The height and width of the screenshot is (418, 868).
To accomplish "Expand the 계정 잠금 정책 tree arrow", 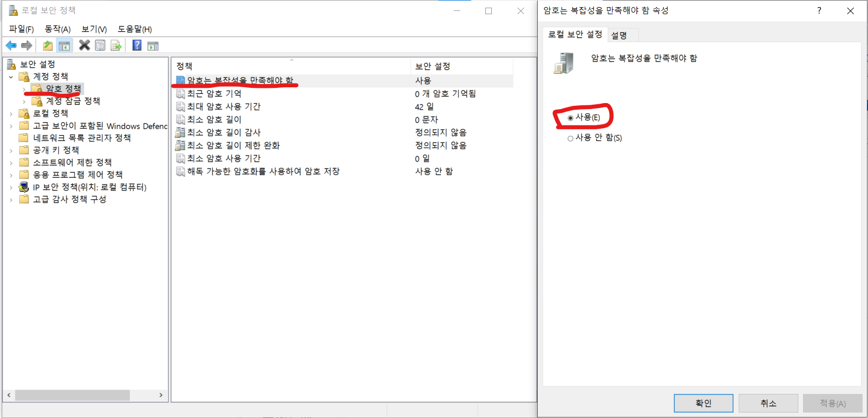I will [x=24, y=101].
